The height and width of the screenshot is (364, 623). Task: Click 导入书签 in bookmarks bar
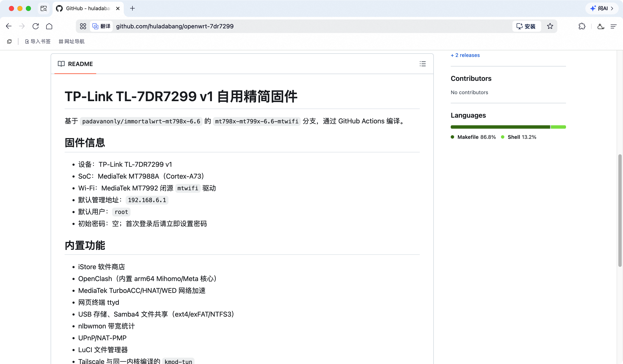[x=38, y=41]
